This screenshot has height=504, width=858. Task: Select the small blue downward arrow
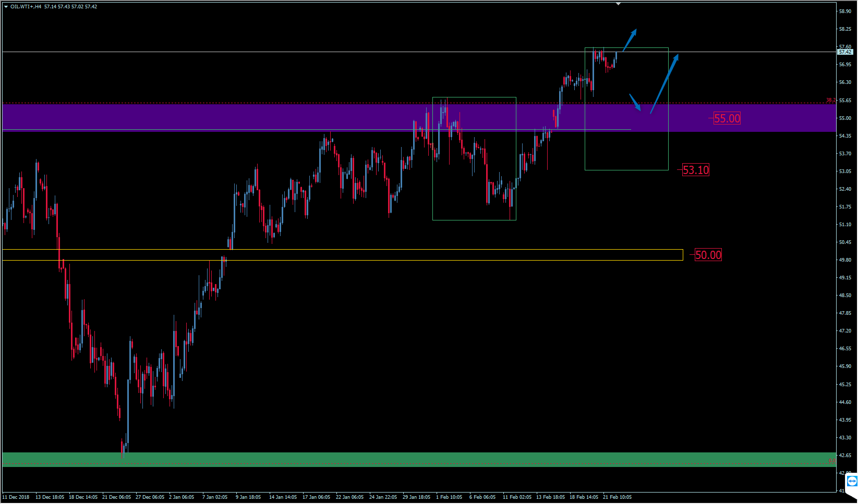click(635, 103)
